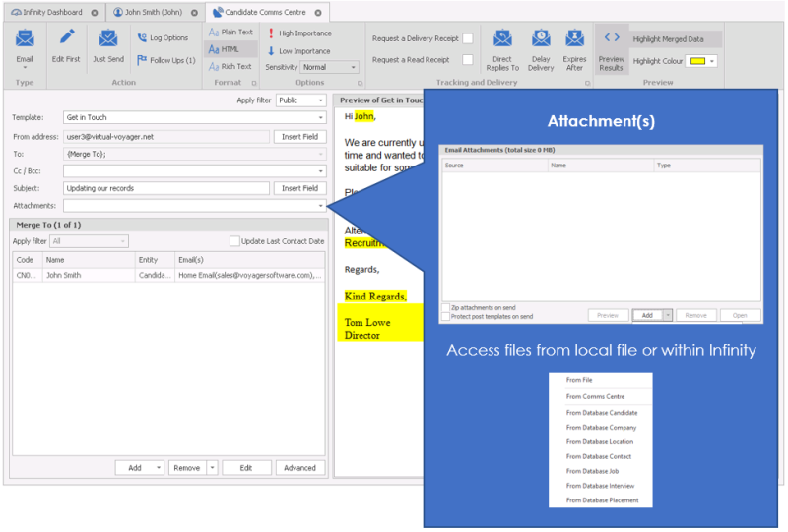This screenshot has width=788, height=532.
Task: Switch to the Infinity Dashboard tab
Action: click(53, 12)
